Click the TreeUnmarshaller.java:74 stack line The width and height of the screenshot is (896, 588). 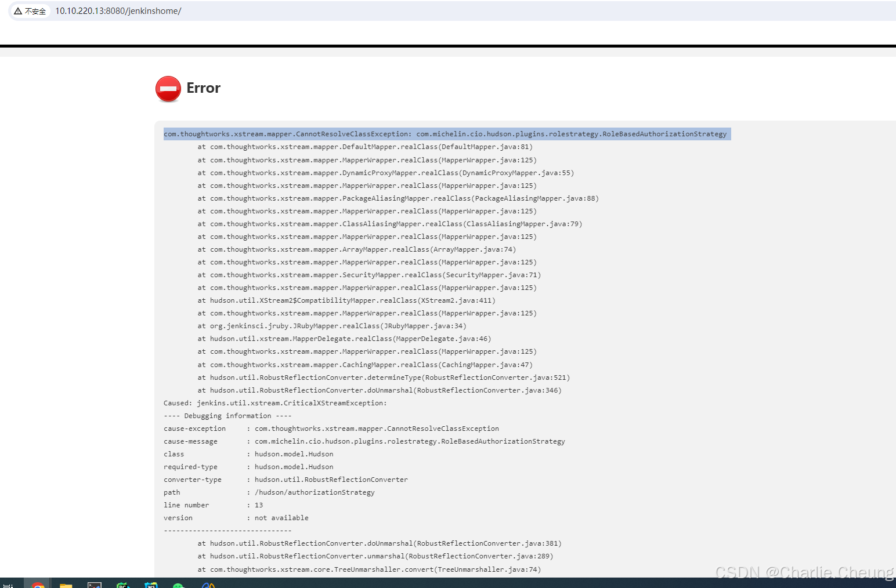[369, 569]
